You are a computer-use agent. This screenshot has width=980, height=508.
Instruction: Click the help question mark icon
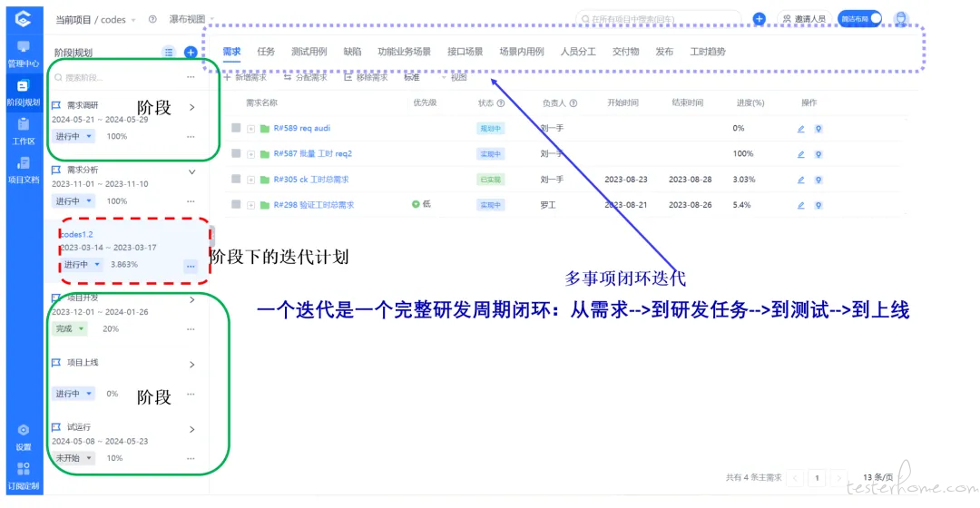click(x=152, y=19)
